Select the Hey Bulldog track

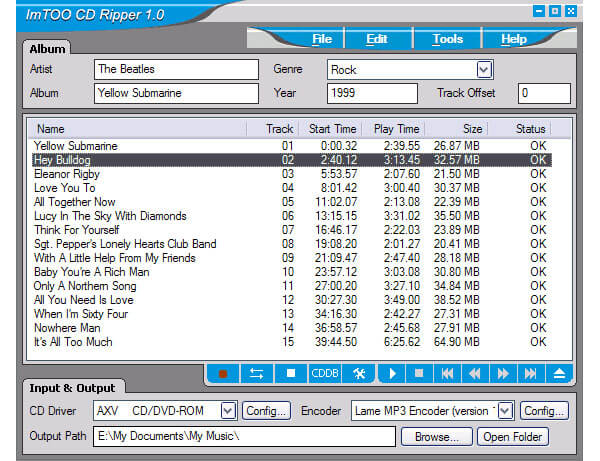tap(292, 160)
